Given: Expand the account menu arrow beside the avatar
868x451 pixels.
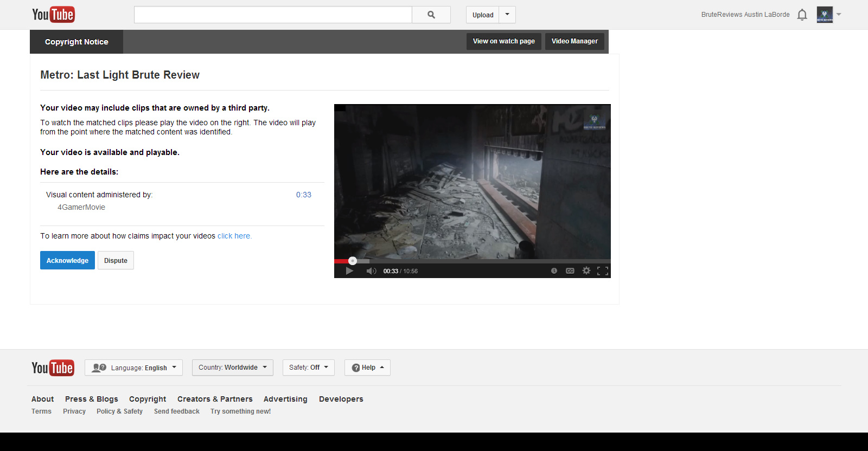Looking at the screenshot, I should tap(839, 15).
